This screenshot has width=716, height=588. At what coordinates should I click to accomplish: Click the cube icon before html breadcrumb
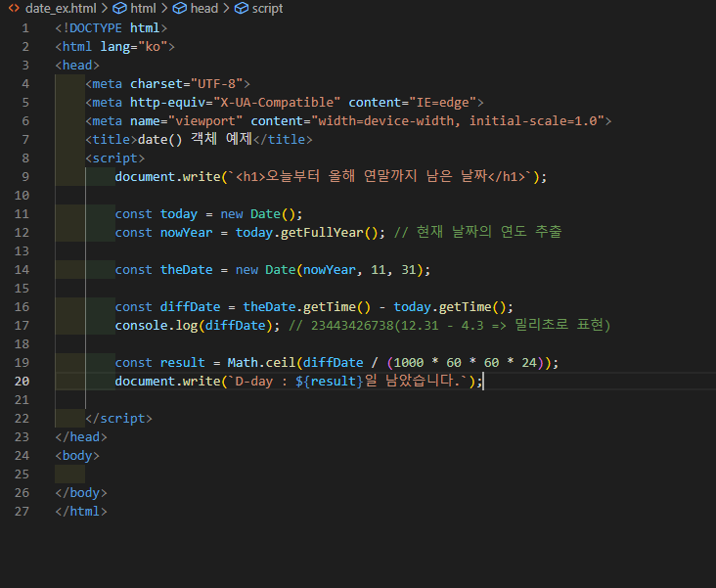click(x=119, y=8)
